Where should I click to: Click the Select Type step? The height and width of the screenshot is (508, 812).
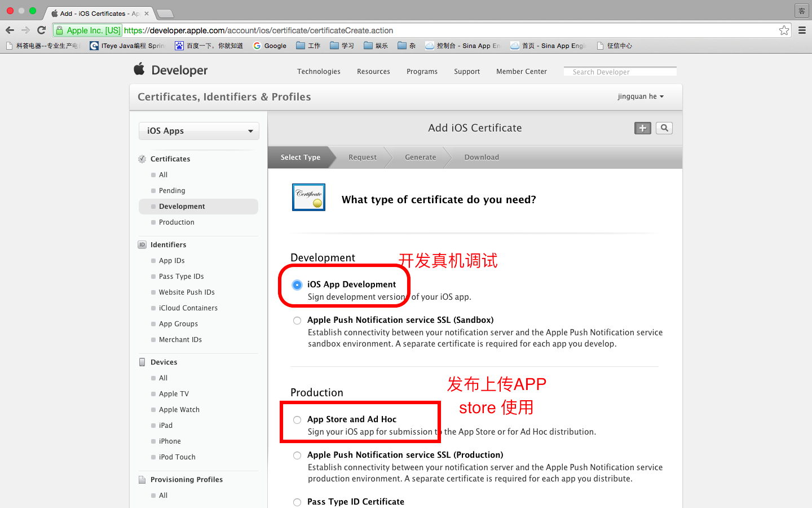click(301, 157)
